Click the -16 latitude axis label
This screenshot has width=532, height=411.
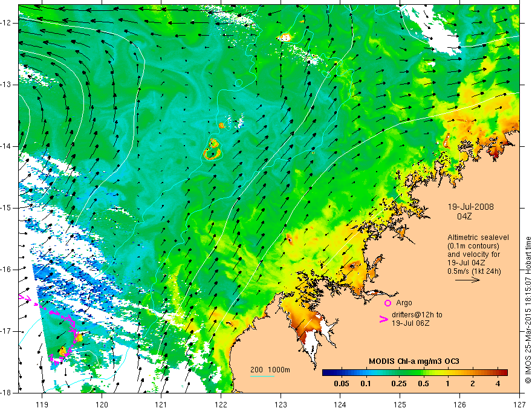point(7,270)
